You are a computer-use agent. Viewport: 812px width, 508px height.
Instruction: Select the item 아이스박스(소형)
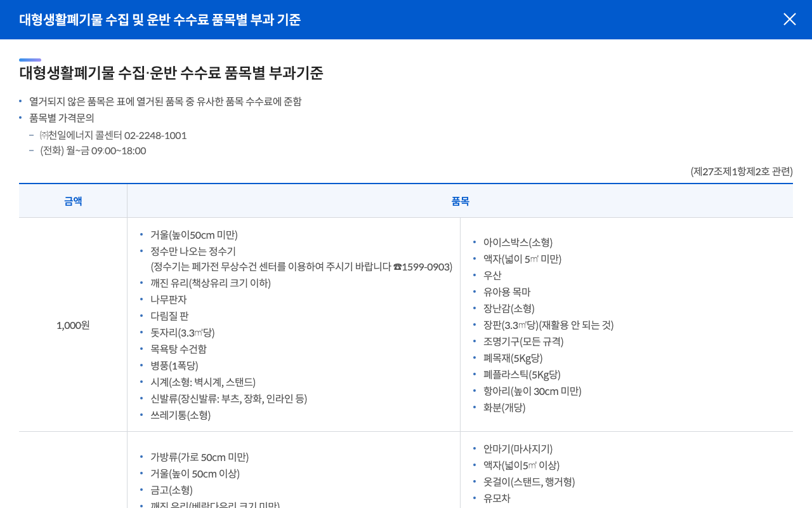click(518, 243)
